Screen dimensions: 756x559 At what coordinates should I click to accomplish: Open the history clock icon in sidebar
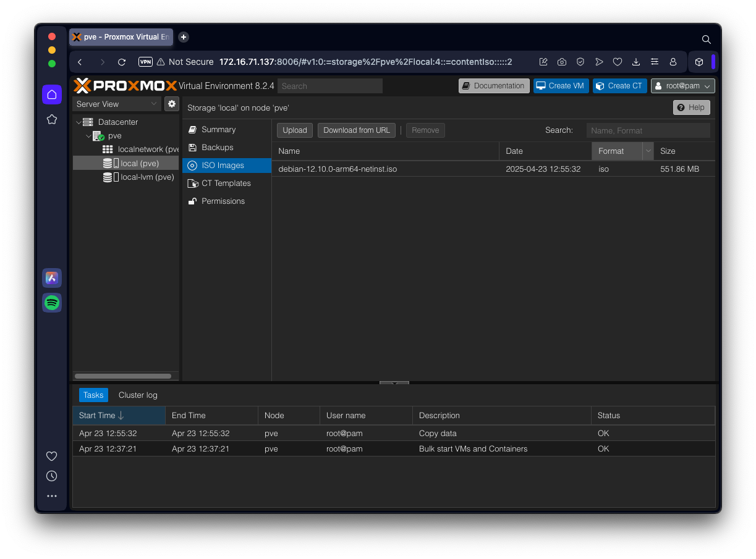tap(52, 476)
